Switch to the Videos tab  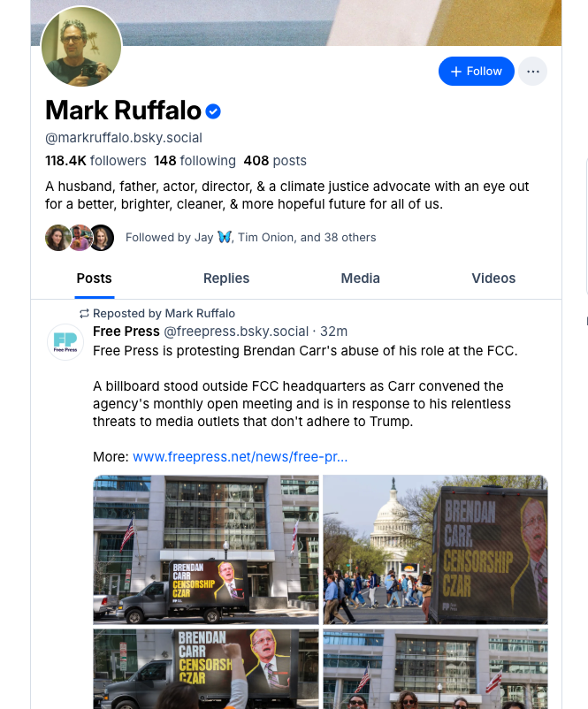coord(493,278)
